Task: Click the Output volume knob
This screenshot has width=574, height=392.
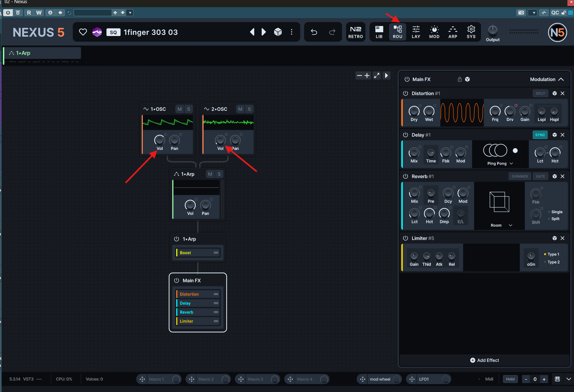Action: (x=493, y=30)
